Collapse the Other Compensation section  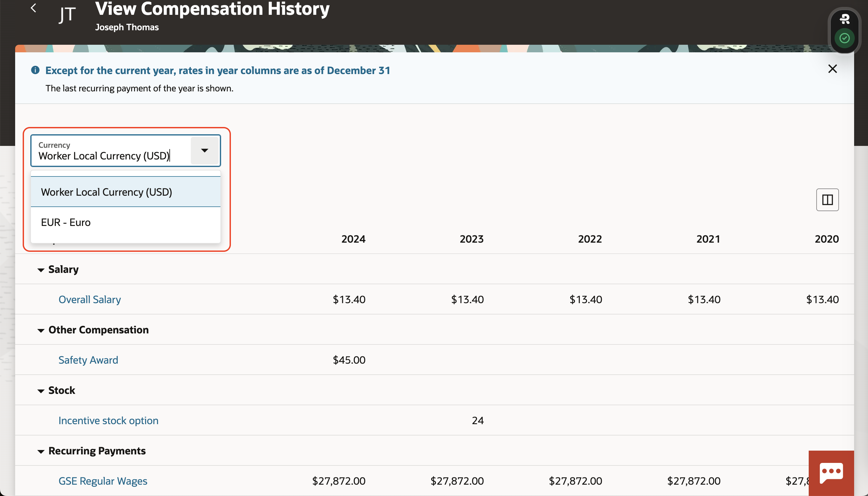[41, 330]
